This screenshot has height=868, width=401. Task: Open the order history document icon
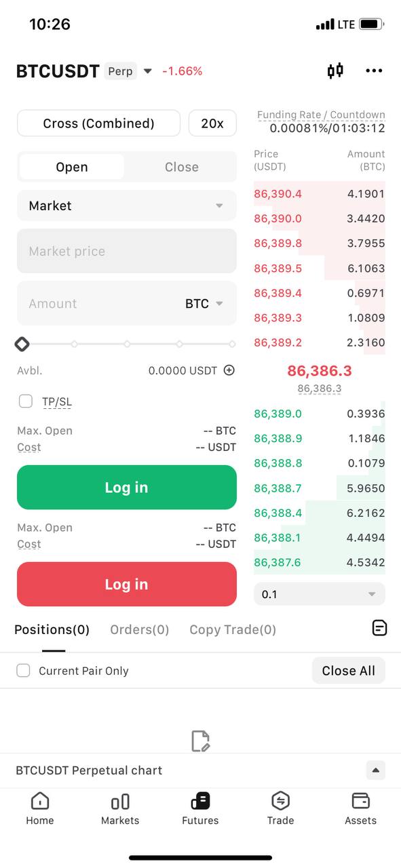[x=380, y=629]
